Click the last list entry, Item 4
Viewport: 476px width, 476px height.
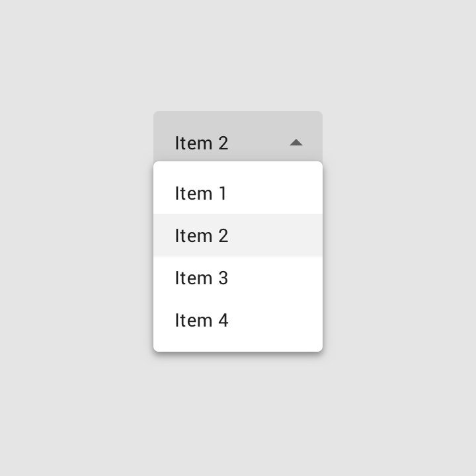tap(237, 321)
